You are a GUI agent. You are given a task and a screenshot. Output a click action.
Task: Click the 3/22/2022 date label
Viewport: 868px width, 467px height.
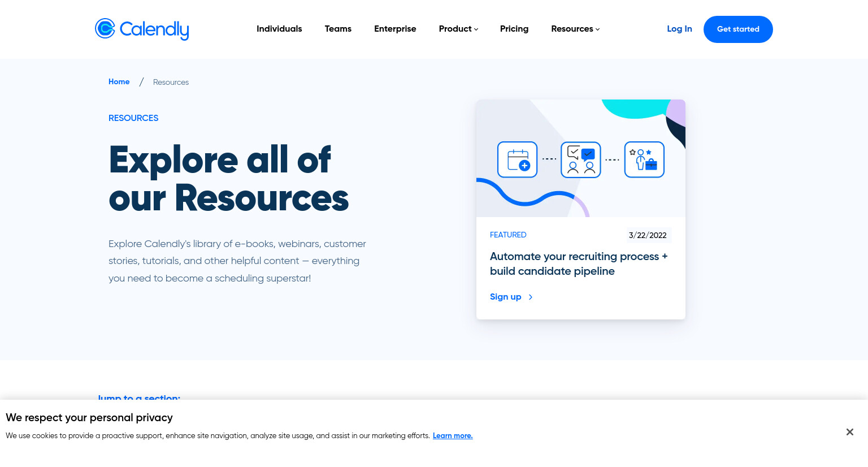(x=648, y=235)
